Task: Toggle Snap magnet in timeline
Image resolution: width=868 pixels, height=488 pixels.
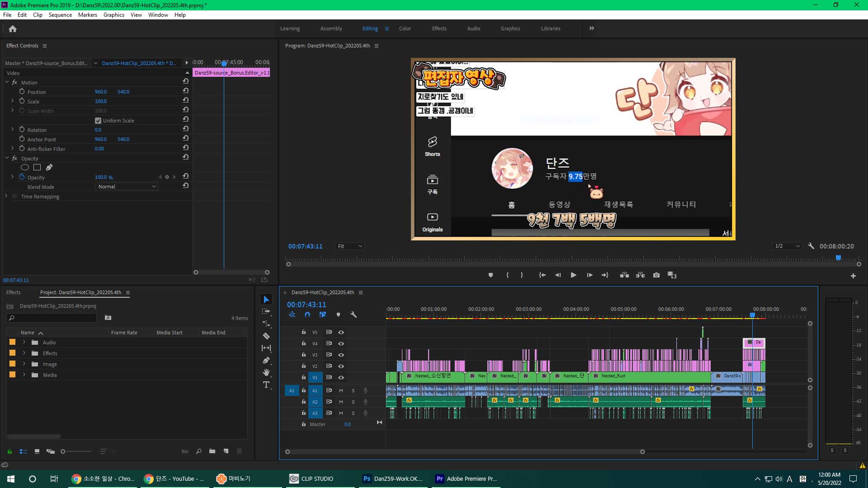Action: 307,314
